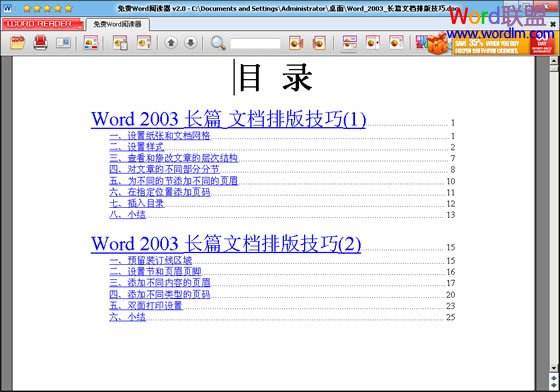Click the underlined page-layout toolbar icon
This screenshot has width=560, height=392.
coord(350,42)
